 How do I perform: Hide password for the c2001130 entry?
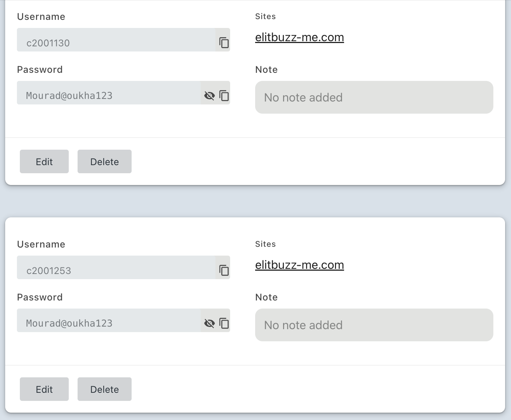pos(210,96)
